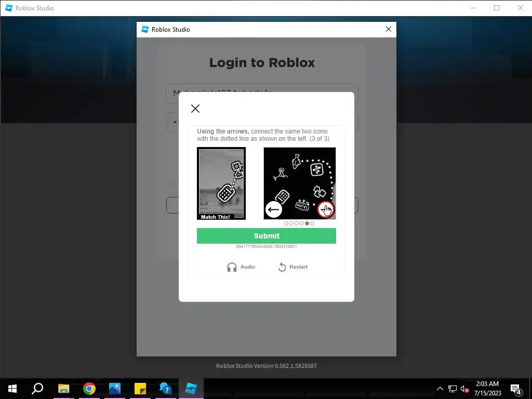The width and height of the screenshot is (532, 399).
Task: Maximize the outer Roblox Studio window
Action: point(497,8)
